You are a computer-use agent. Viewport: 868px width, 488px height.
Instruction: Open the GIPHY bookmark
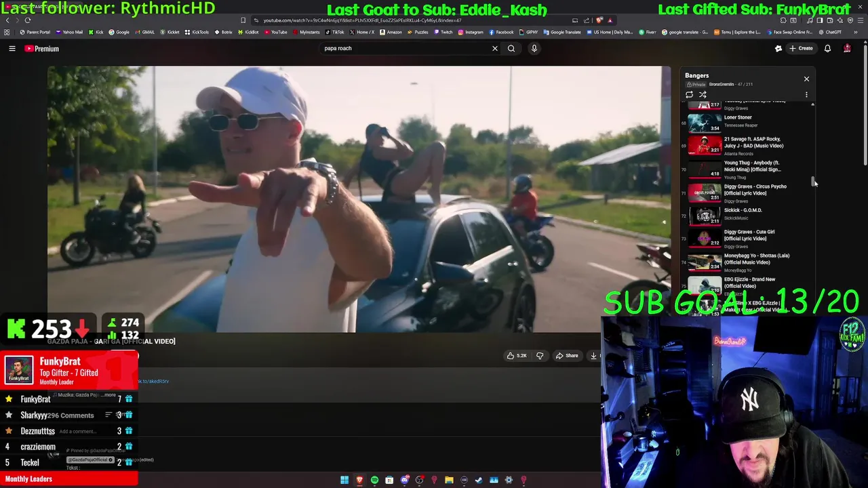coord(529,32)
